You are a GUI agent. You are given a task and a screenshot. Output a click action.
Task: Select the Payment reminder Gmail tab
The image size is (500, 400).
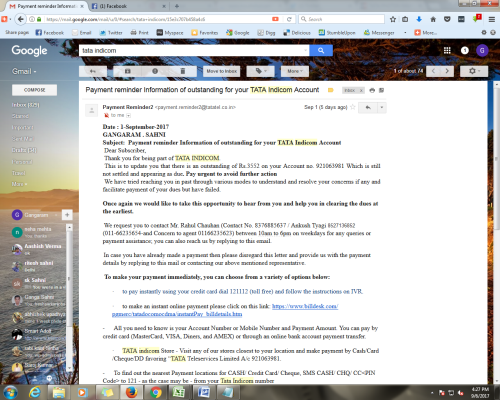[47, 6]
